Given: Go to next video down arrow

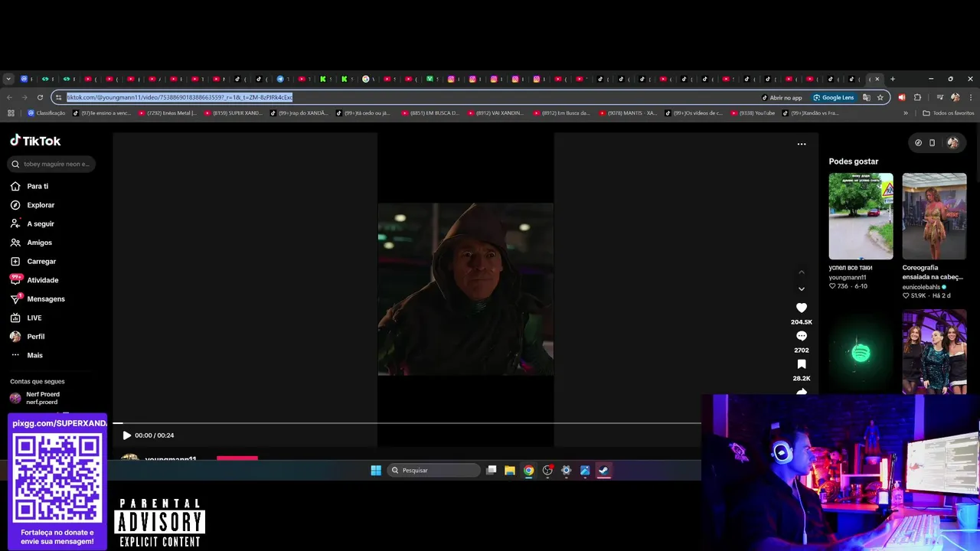Looking at the screenshot, I should point(802,289).
